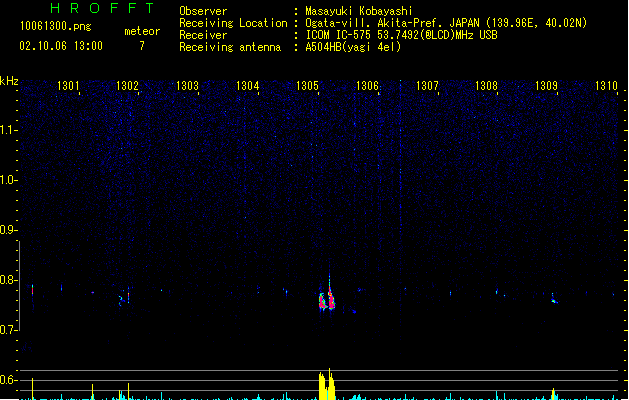629x400 pixels.
Task: Click the Receiving Location label
Action: tap(233, 23)
